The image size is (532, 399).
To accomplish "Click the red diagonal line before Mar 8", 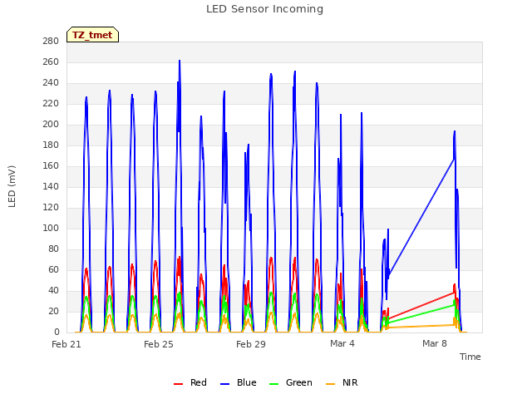I will pos(421,306).
